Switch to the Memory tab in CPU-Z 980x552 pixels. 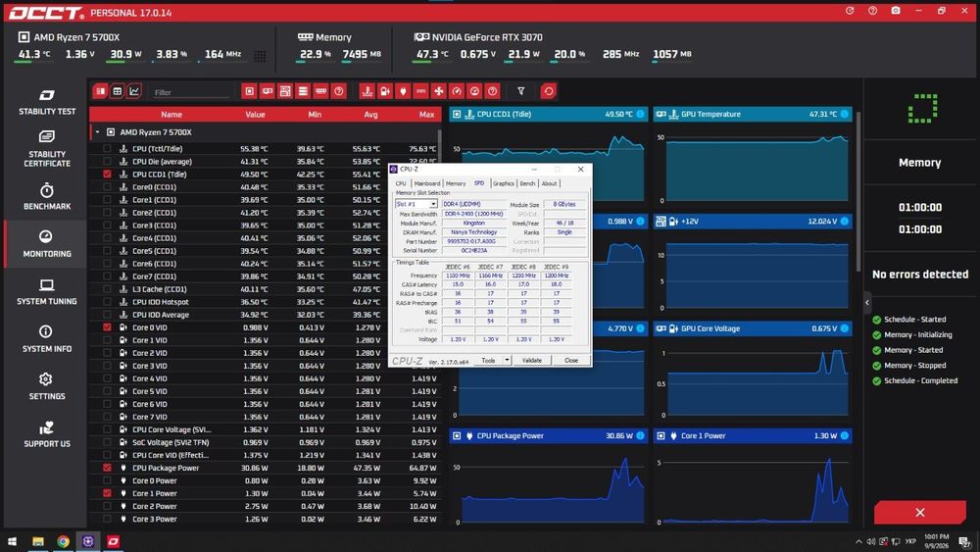tap(456, 183)
